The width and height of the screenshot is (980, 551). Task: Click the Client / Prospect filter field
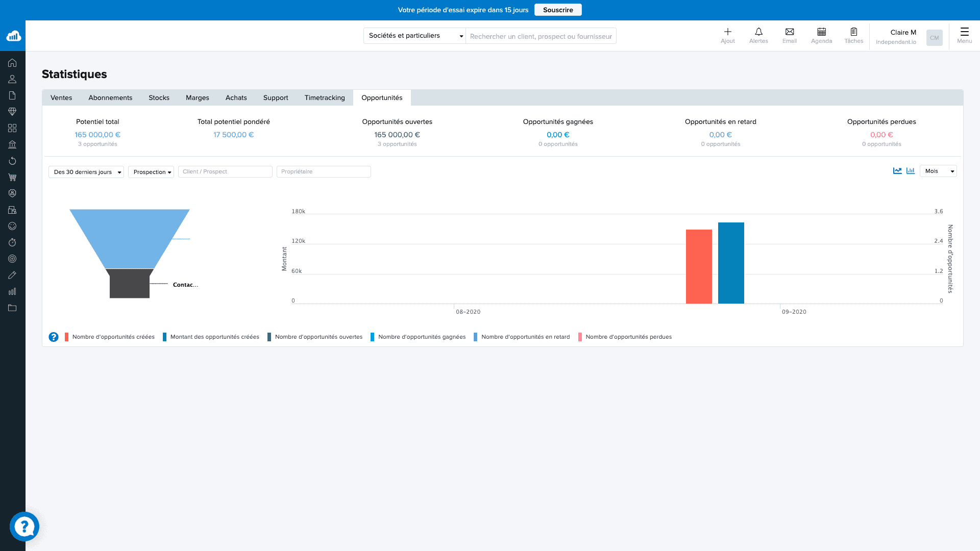tap(225, 171)
